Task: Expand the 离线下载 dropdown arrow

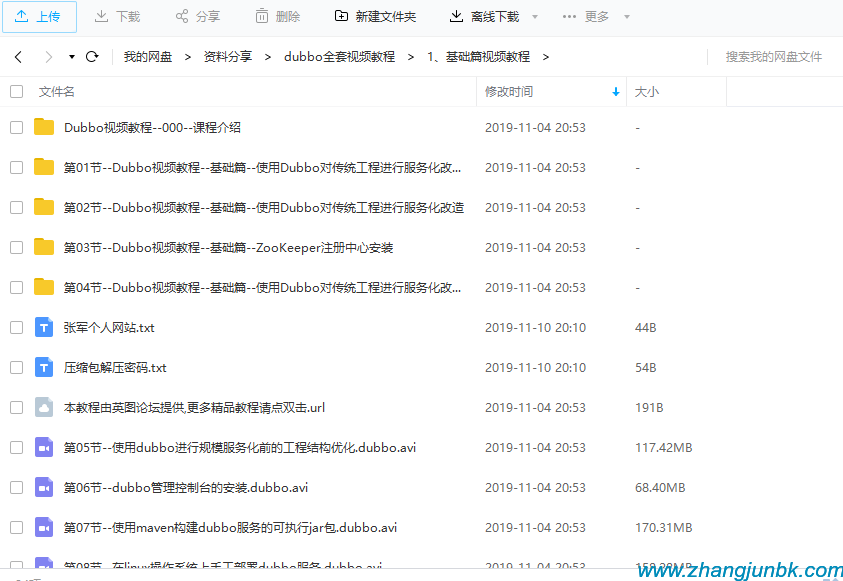Action: (x=535, y=17)
